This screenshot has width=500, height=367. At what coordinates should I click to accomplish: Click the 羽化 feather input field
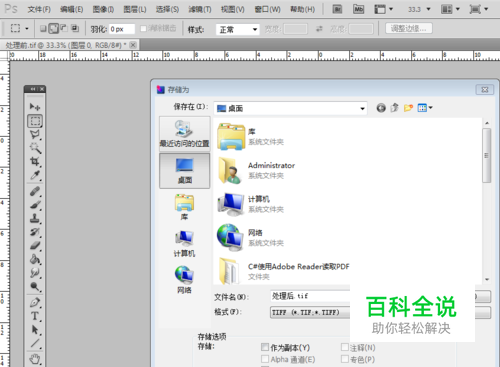point(122,29)
